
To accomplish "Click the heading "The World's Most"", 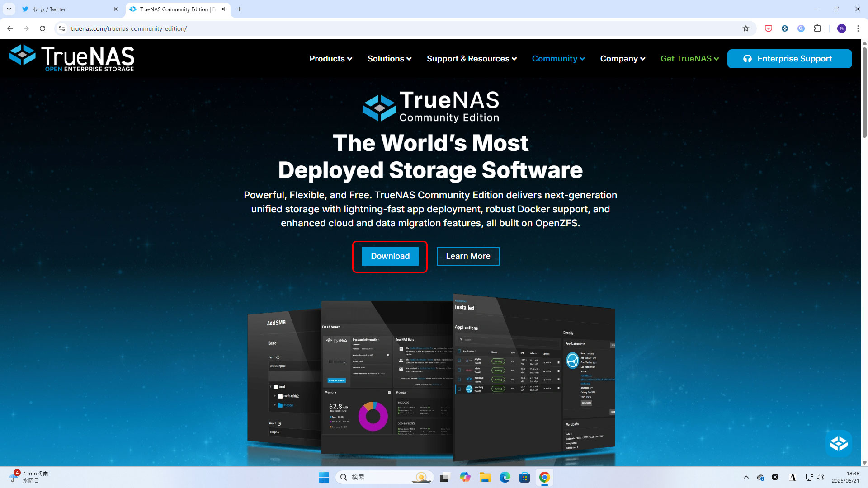I will click(431, 143).
